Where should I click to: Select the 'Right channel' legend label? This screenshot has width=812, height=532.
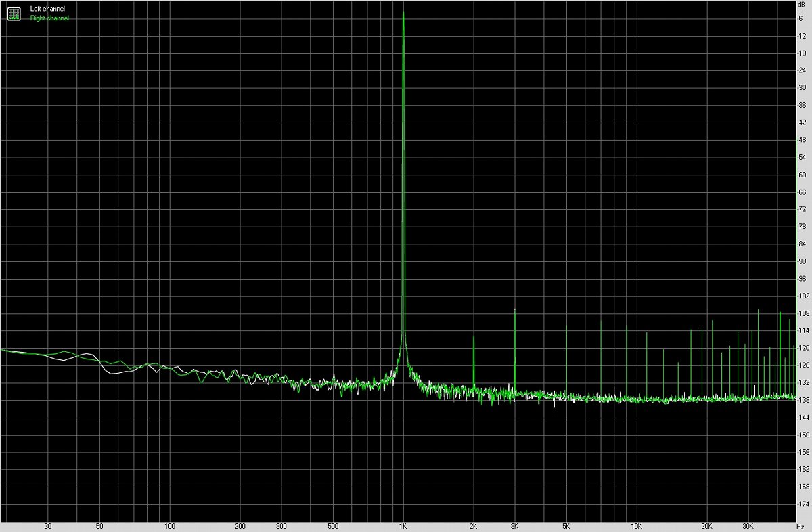(x=49, y=18)
